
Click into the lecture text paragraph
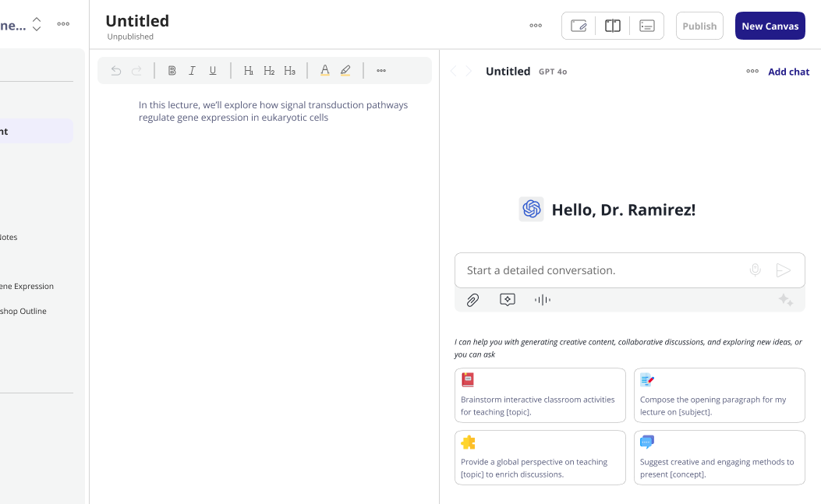(x=274, y=111)
